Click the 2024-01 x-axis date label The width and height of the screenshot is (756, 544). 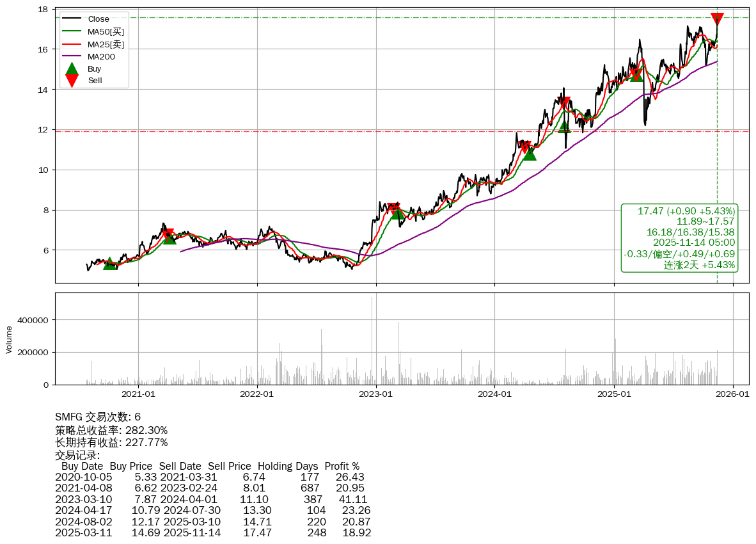tap(495, 394)
